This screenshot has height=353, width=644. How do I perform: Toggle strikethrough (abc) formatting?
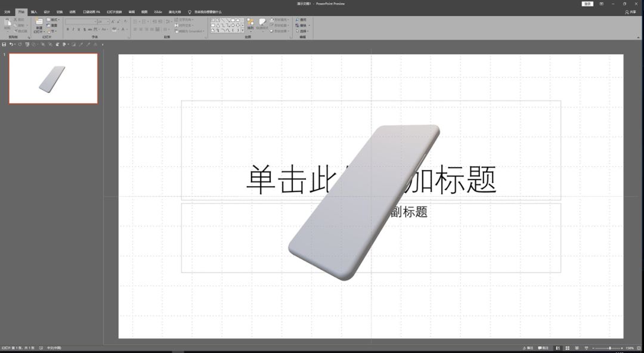coord(89,29)
